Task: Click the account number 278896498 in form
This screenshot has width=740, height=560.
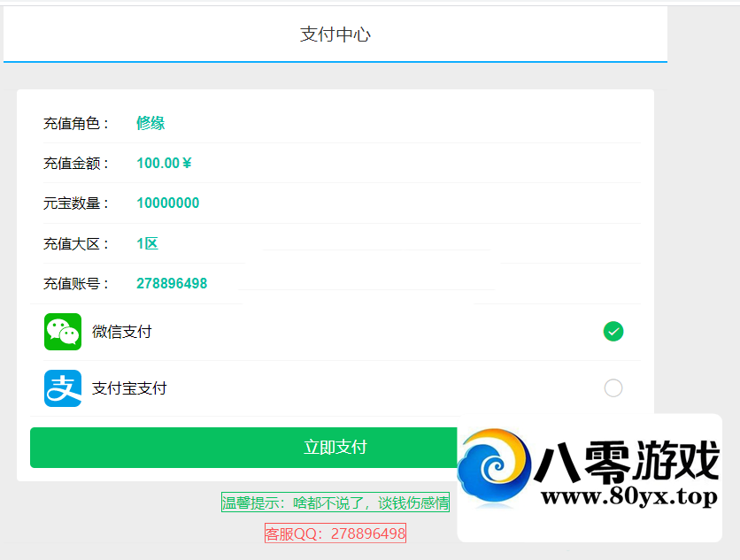Action: pos(172,283)
